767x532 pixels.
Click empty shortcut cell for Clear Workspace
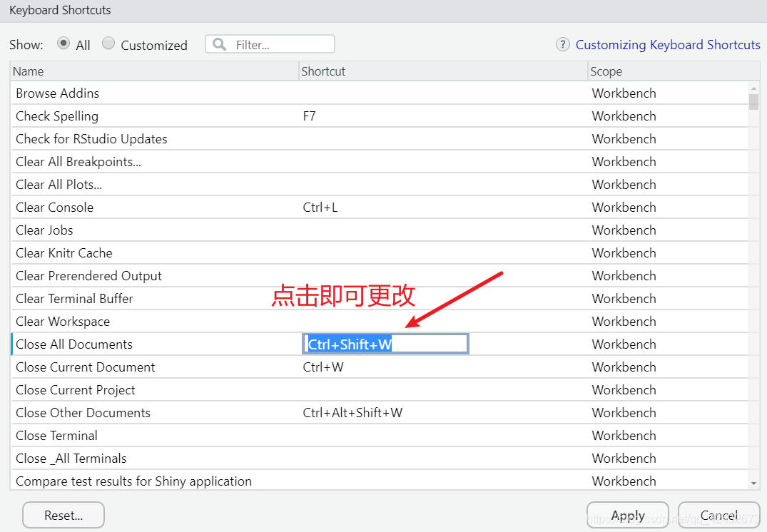point(443,321)
